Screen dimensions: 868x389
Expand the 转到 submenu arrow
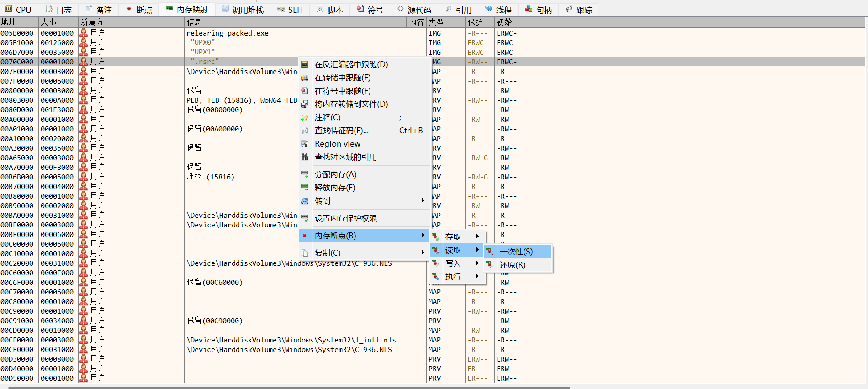pyautogui.click(x=423, y=201)
